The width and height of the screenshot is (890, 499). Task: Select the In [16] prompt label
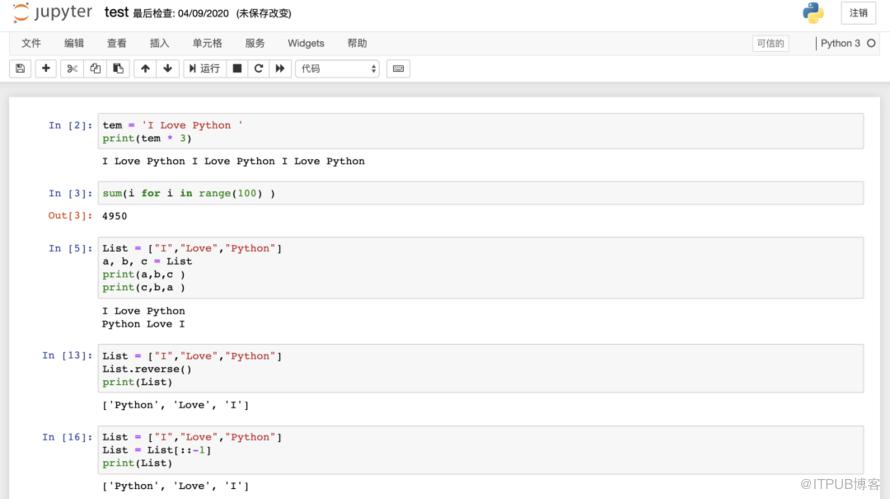[67, 437]
